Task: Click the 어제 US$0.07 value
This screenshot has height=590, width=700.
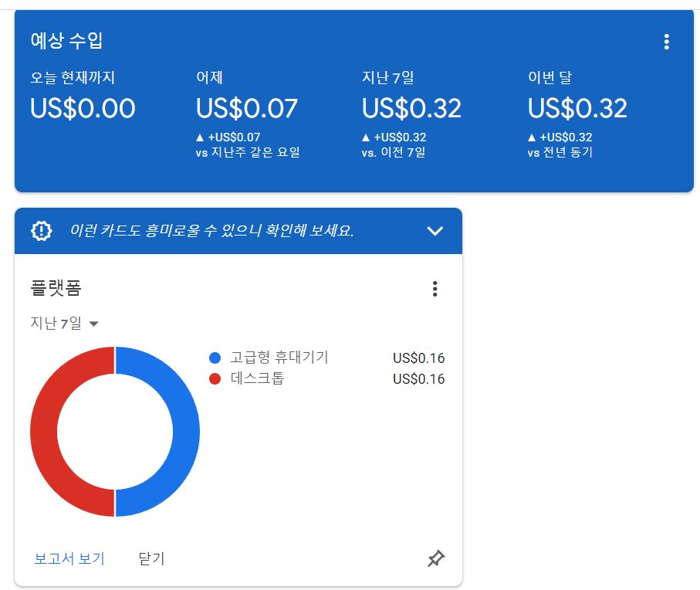Action: [246, 109]
